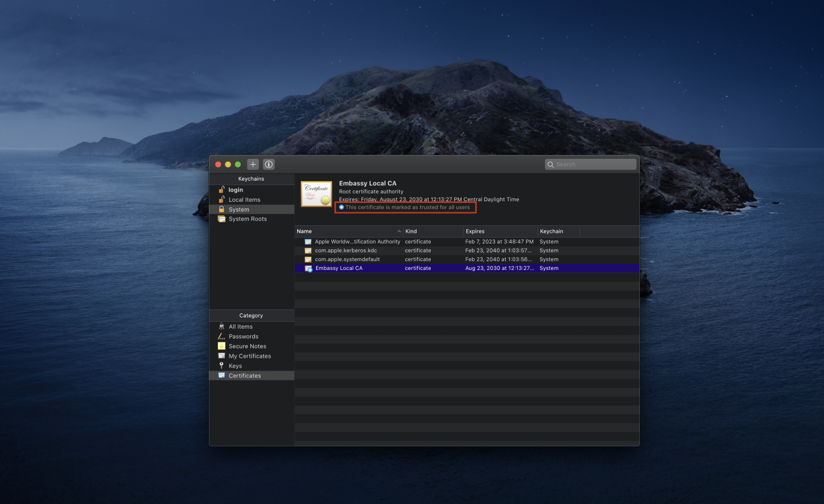
Task: Open the info inspector button in toolbar
Action: (269, 165)
